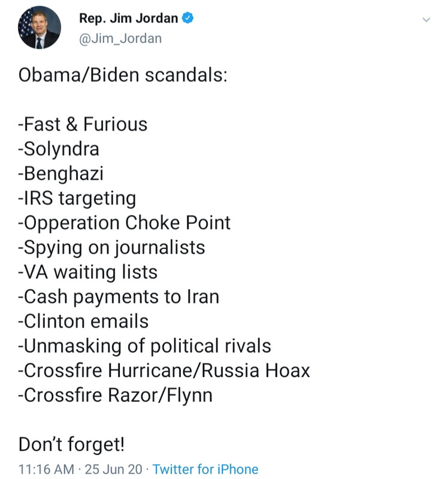Click the '-Benghazi' line
This screenshot has width=448, height=479.
pyautogui.click(x=61, y=174)
